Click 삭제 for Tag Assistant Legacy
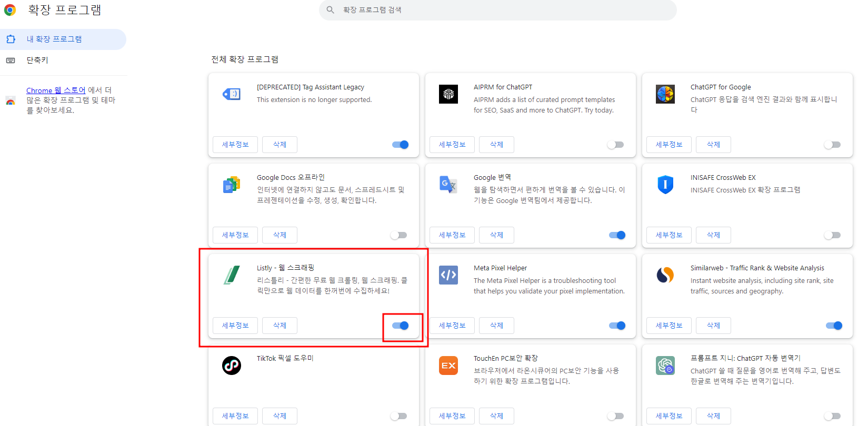This screenshot has height=426, width=868. point(280,145)
